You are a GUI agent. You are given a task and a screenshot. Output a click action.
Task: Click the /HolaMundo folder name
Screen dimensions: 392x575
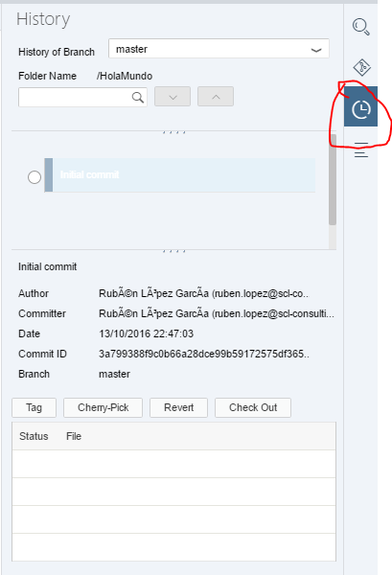tap(125, 76)
